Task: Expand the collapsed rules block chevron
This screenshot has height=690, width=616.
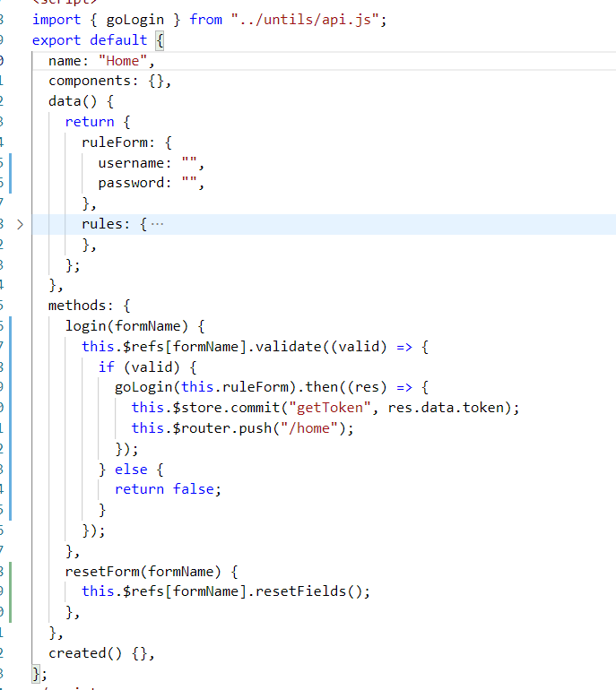Action: pos(20,224)
